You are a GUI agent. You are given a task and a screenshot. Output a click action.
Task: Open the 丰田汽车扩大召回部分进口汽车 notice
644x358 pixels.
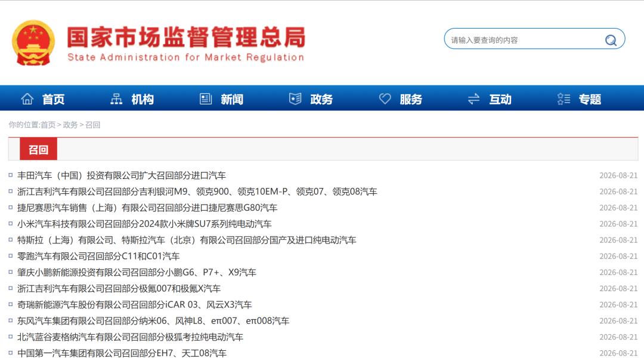(122, 175)
